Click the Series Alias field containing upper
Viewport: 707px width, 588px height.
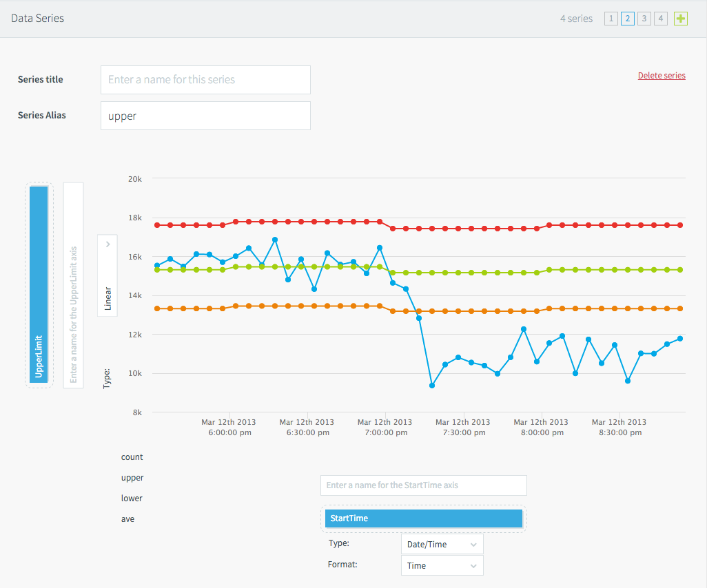[x=205, y=116]
